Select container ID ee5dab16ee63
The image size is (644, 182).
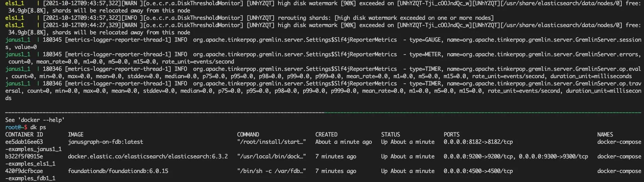coord(24,142)
